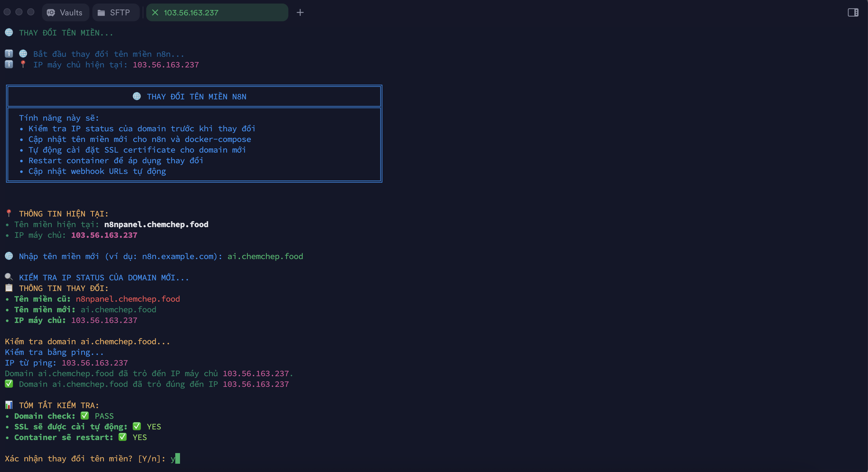Click the SFTP folder icon
868x472 pixels.
point(101,13)
